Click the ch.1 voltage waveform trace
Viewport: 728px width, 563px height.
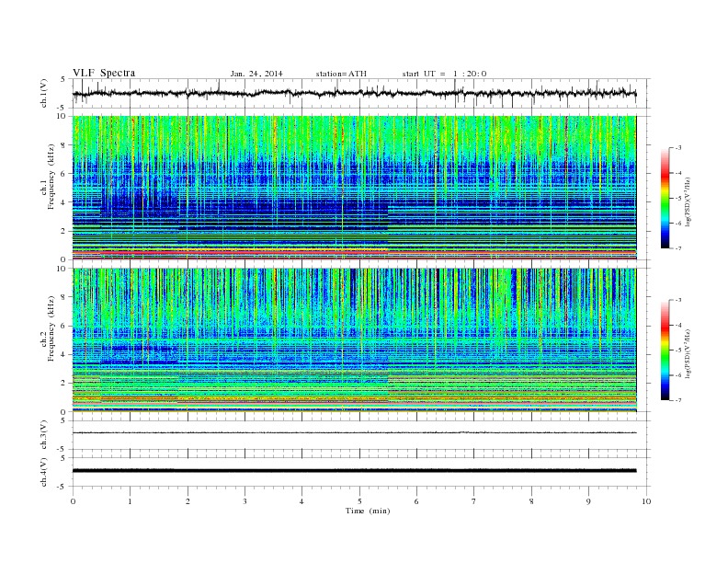[x=354, y=93]
